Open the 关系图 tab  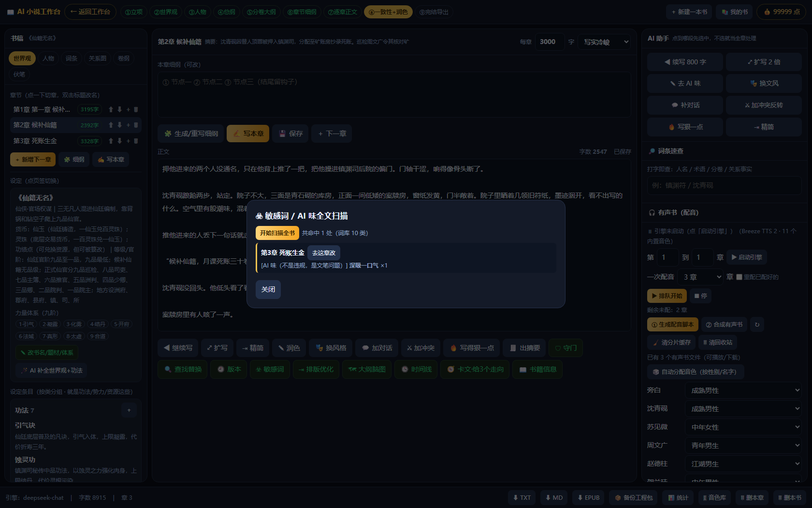point(98,59)
